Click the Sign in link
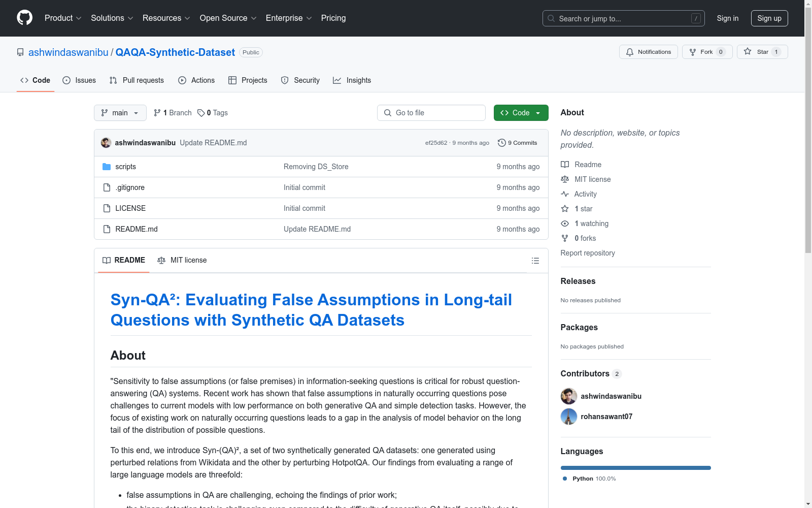 728,18
